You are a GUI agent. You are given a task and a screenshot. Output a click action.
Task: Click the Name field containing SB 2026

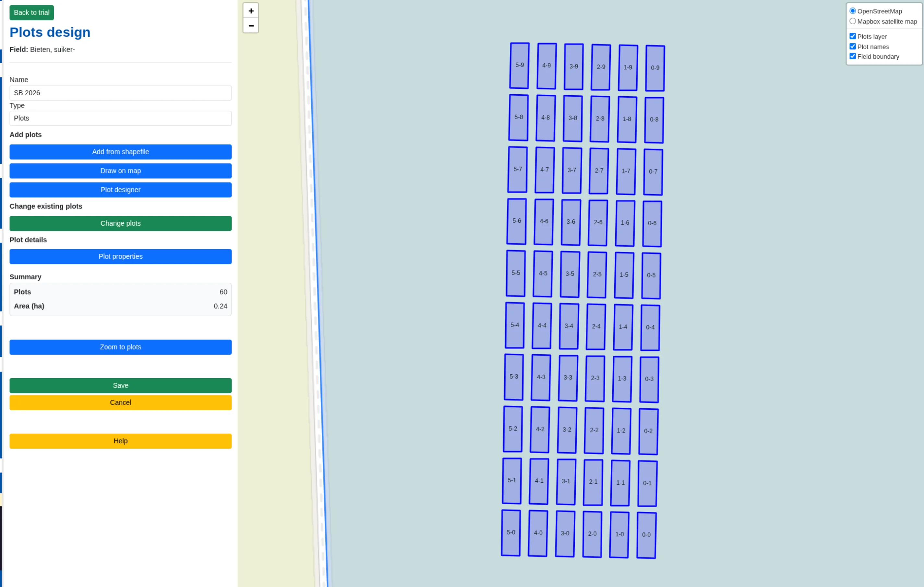coord(121,93)
